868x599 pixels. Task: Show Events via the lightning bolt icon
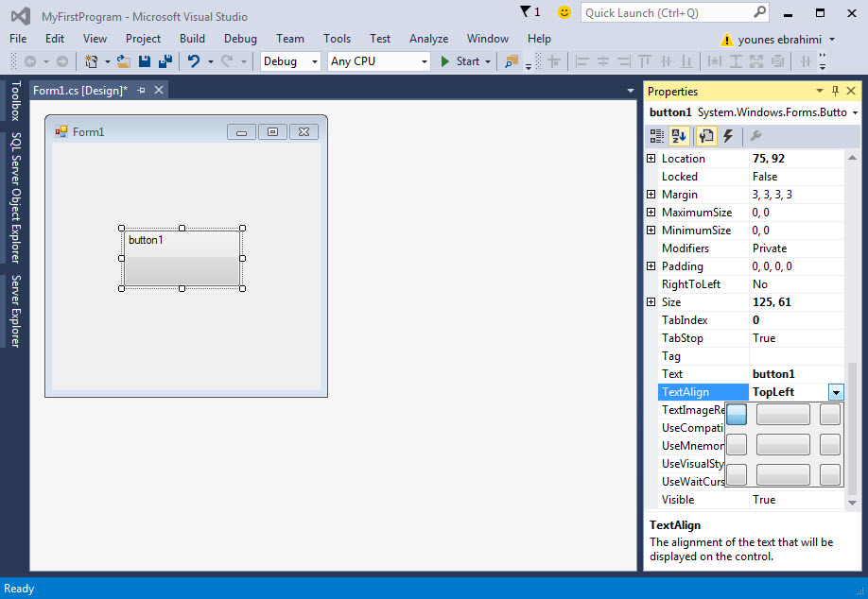[x=728, y=136]
